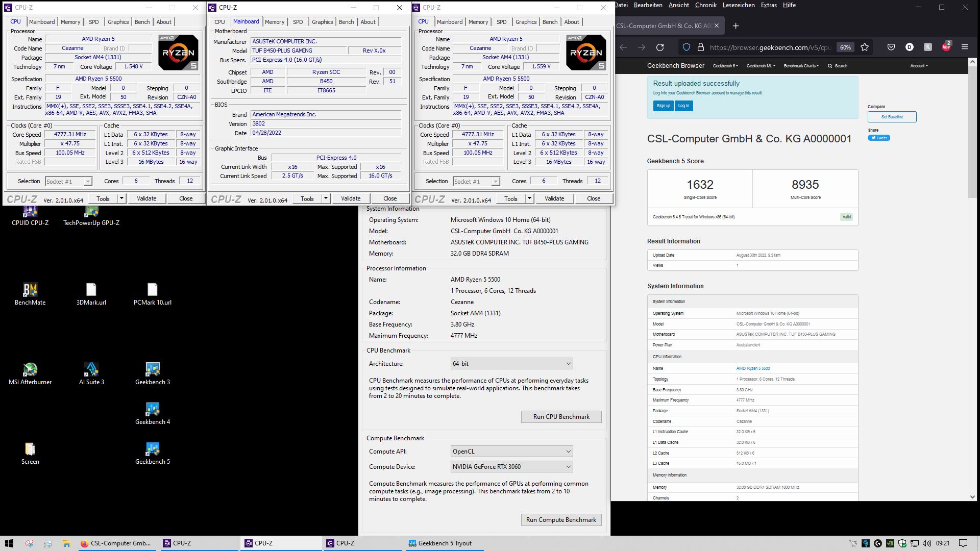This screenshot has height=551, width=980.
Task: Bookmark this page with the star icon
Action: (x=865, y=47)
